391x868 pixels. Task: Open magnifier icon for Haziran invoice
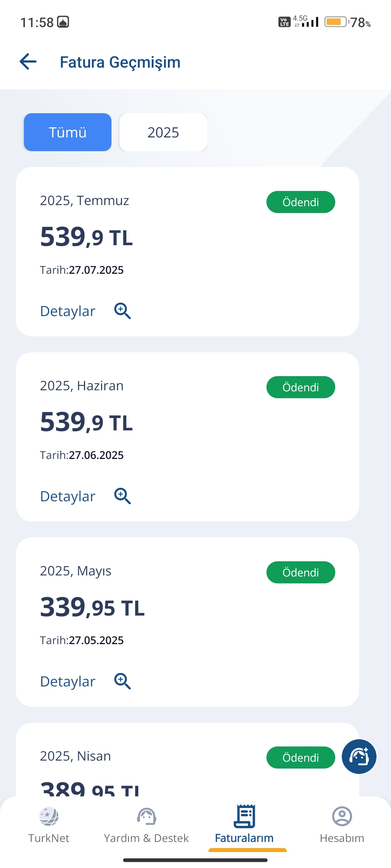click(x=122, y=496)
